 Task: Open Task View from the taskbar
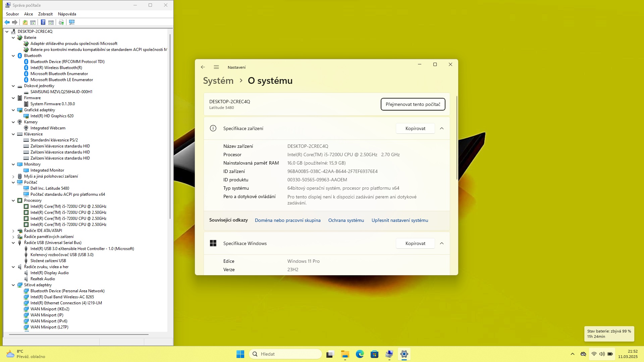pyautogui.click(x=330, y=354)
